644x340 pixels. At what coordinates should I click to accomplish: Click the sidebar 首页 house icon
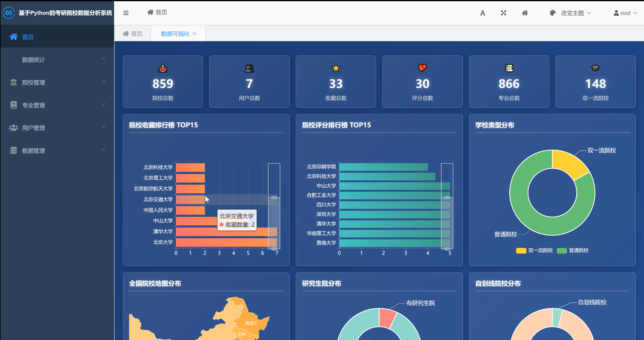coord(14,37)
